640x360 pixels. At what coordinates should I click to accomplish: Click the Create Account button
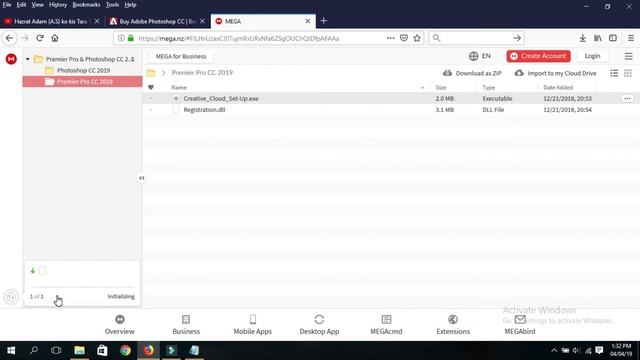tap(538, 56)
